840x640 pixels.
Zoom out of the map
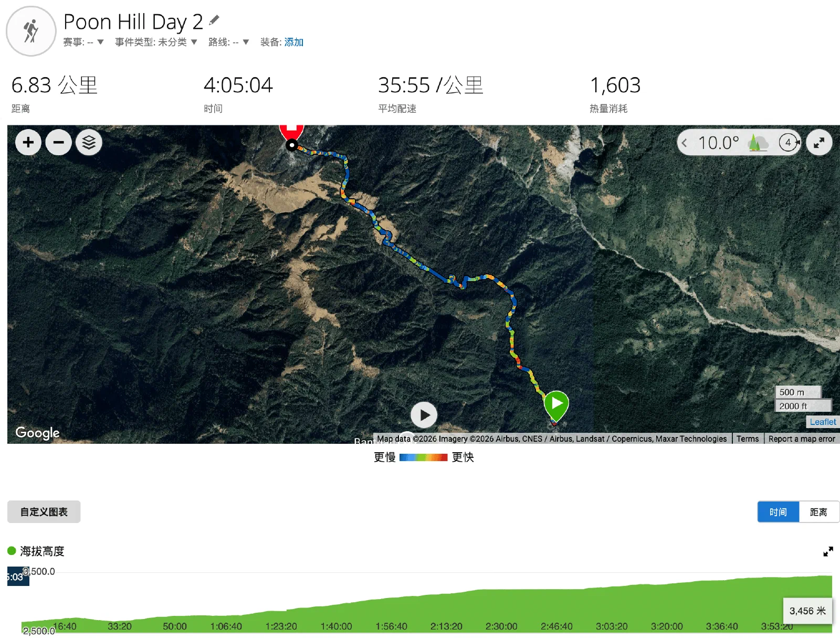point(59,142)
